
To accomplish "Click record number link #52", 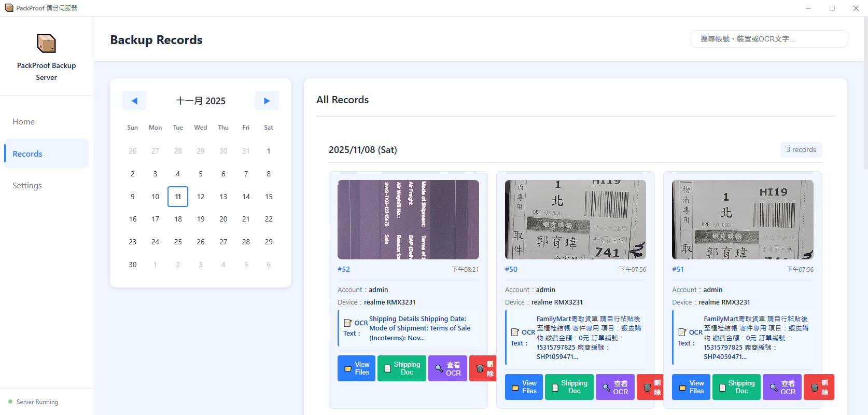I will pos(344,269).
